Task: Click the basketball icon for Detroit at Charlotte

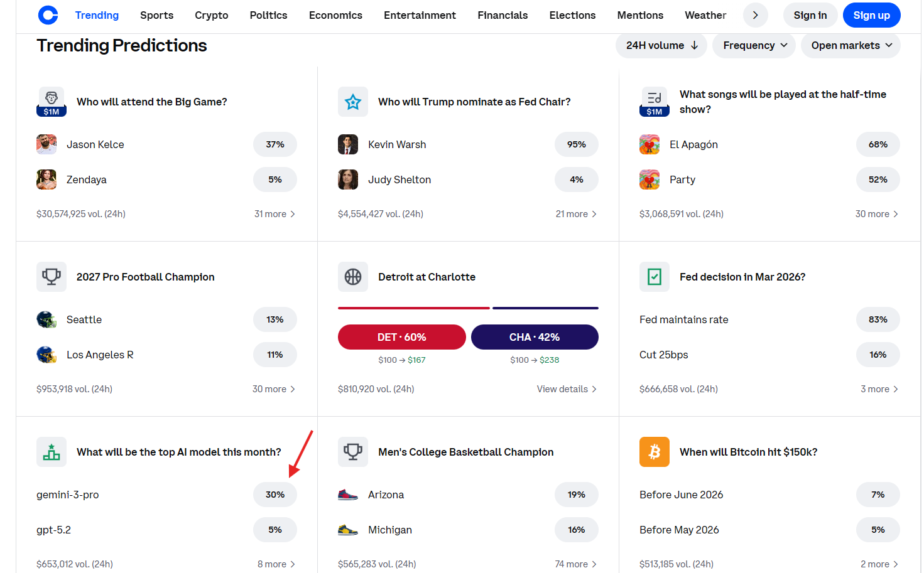Action: [353, 277]
